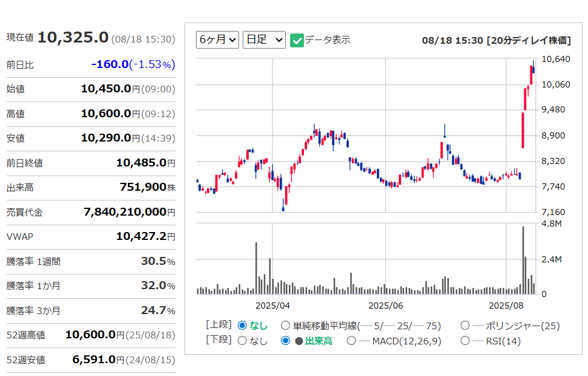This screenshot has height=376, width=588.
Task: Click the long red candlestick in August
Action: click(522, 129)
